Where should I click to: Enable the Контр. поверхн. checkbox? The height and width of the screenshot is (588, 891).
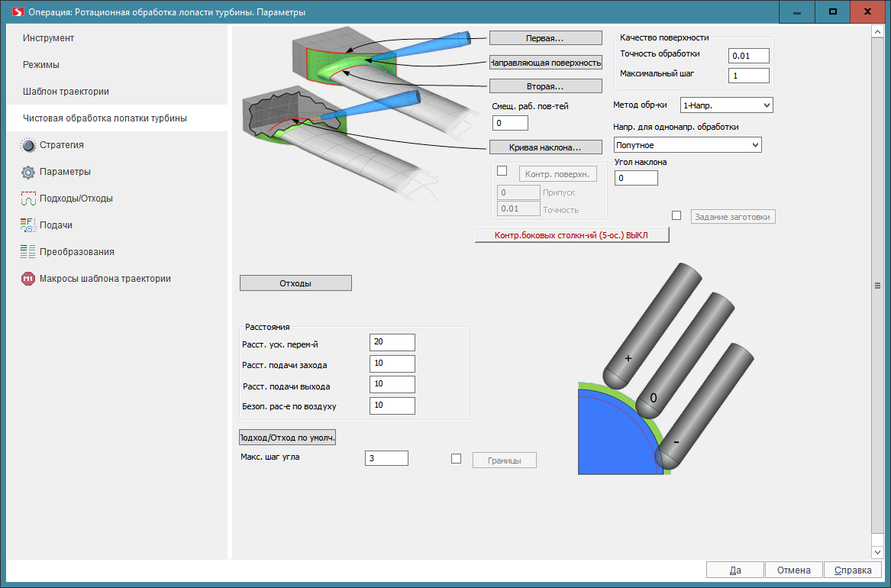(x=502, y=170)
